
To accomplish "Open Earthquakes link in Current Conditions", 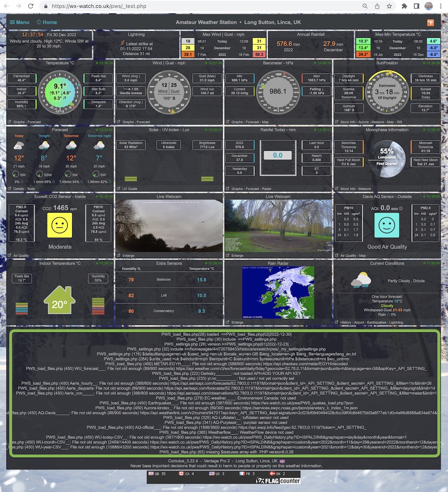I will (x=377, y=322).
